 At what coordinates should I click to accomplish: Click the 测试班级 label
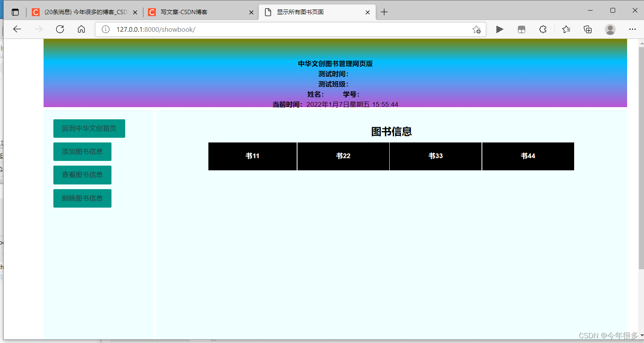pyautogui.click(x=333, y=84)
